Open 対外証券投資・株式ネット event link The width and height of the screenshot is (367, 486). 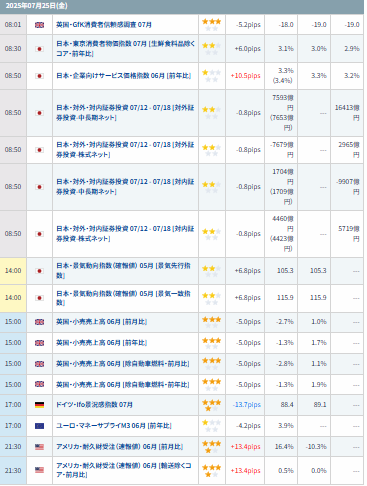click(125, 150)
